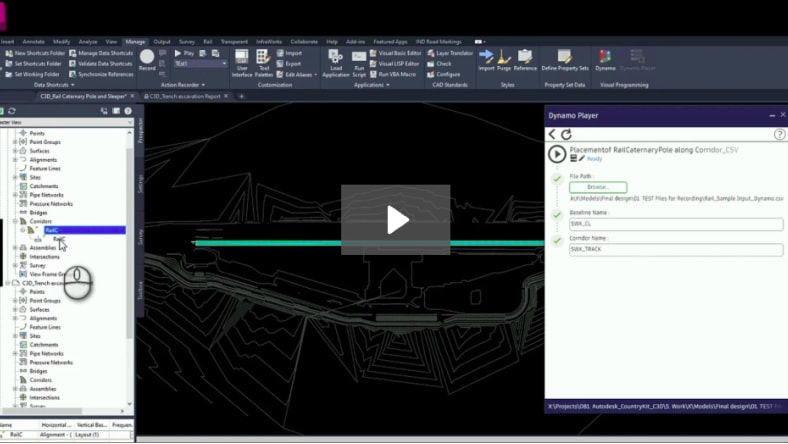Click the Baseline Name input field
The height and width of the screenshot is (444, 788).
coord(676,224)
